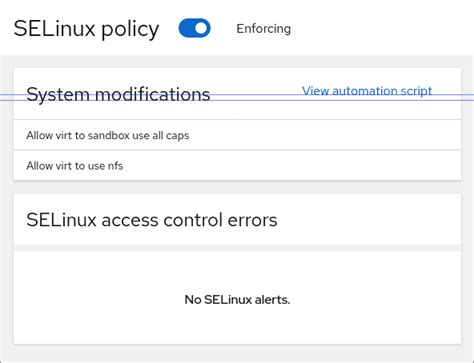Click the word modifications in the card title

[x=153, y=94]
